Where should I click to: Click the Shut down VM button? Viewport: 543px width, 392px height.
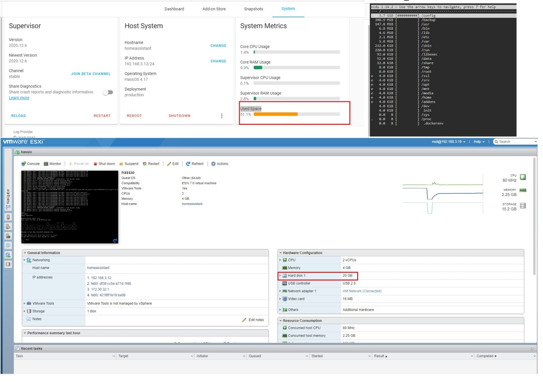104,164
